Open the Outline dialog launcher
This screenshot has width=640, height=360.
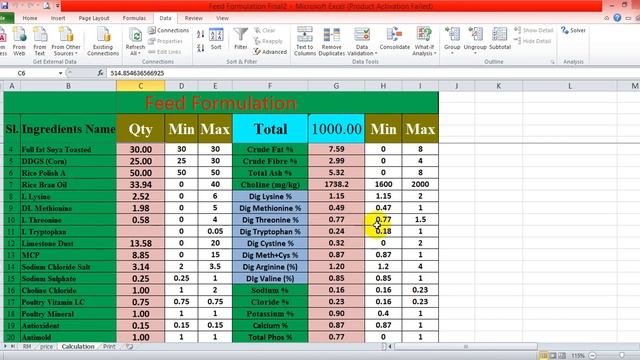click(552, 62)
